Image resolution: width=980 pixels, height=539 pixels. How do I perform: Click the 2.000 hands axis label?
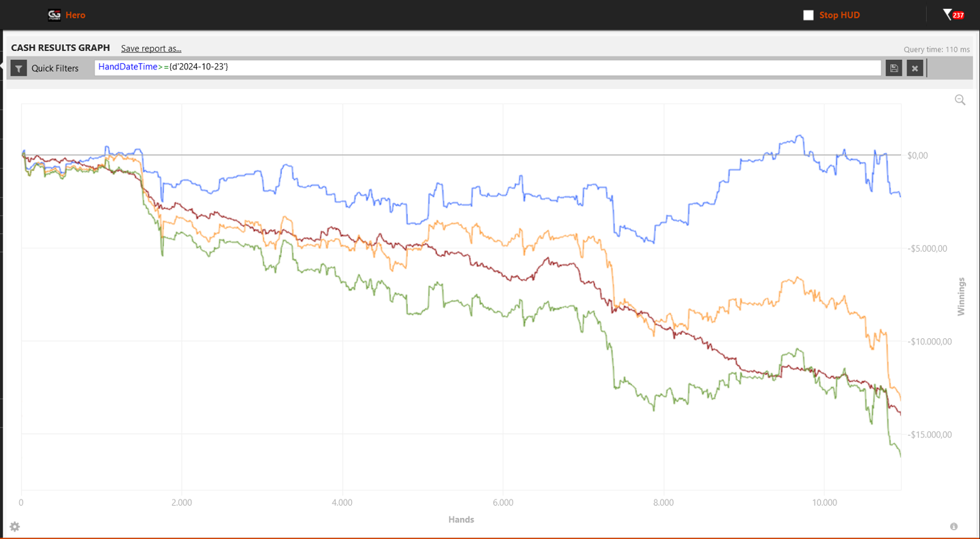[x=182, y=503]
